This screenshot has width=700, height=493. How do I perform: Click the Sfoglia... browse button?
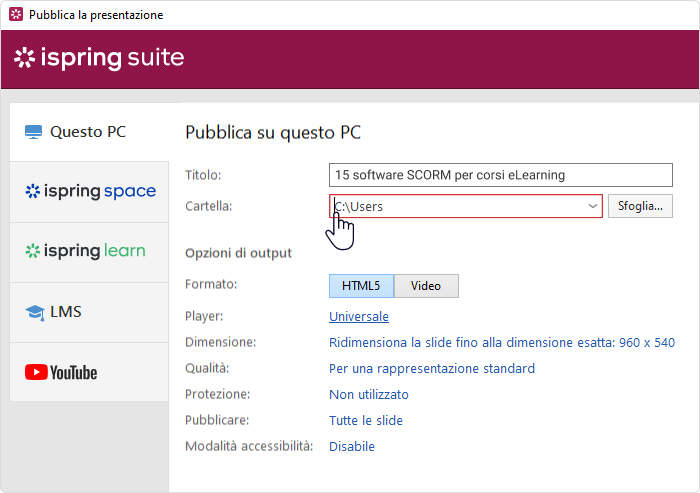click(640, 206)
